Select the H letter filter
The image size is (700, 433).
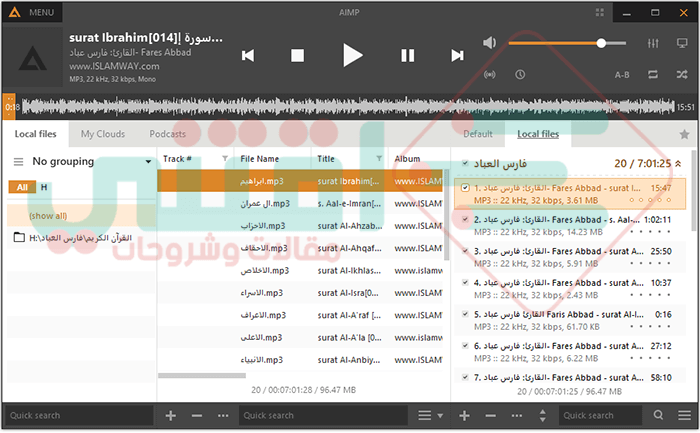click(44, 187)
